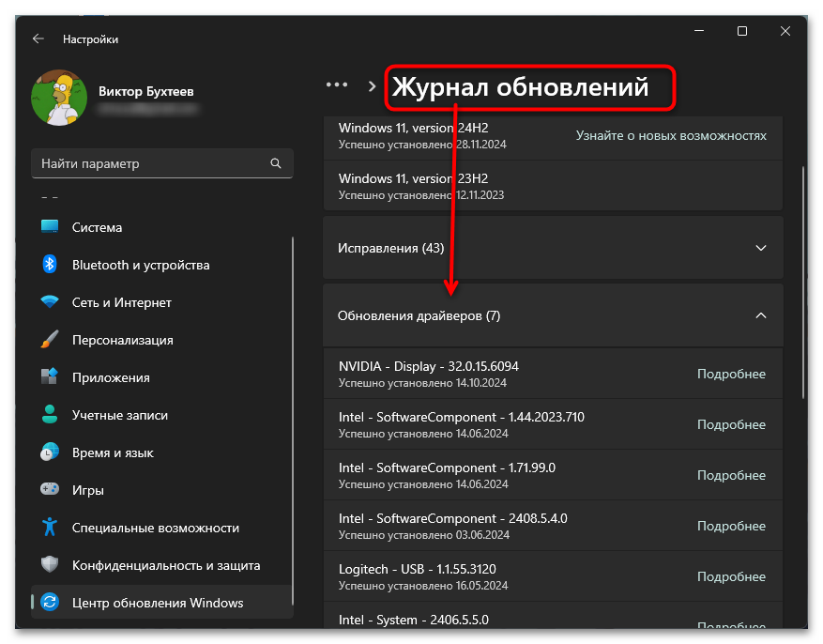Click Подробнее for Intel SoftwareComponent 1.71.99.0
The image size is (823, 644).
(x=731, y=475)
